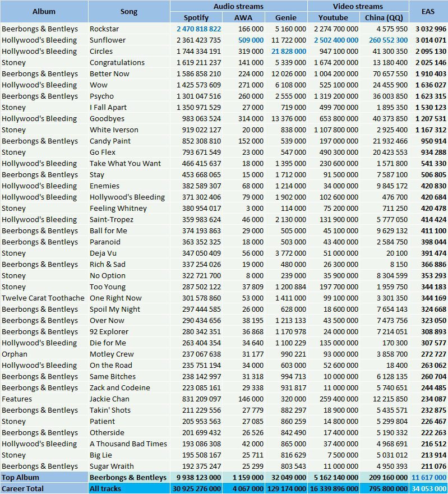Select the Deja Vu song cell
Image resolution: width=448 pixels, height=494 pixels.
(129, 253)
